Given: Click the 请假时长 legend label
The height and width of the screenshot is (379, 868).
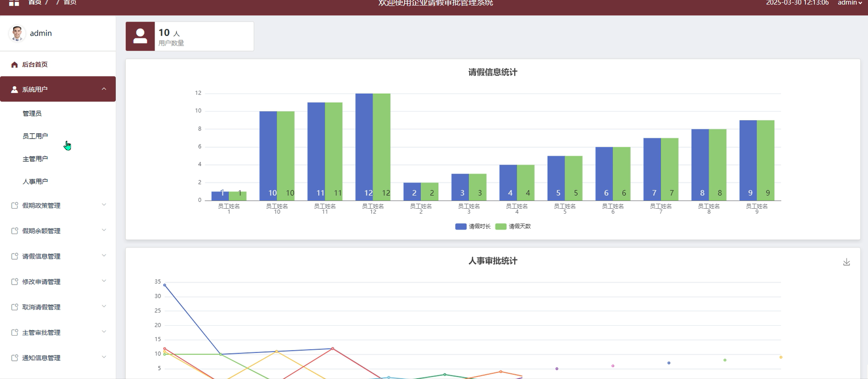Looking at the screenshot, I should 480,226.
